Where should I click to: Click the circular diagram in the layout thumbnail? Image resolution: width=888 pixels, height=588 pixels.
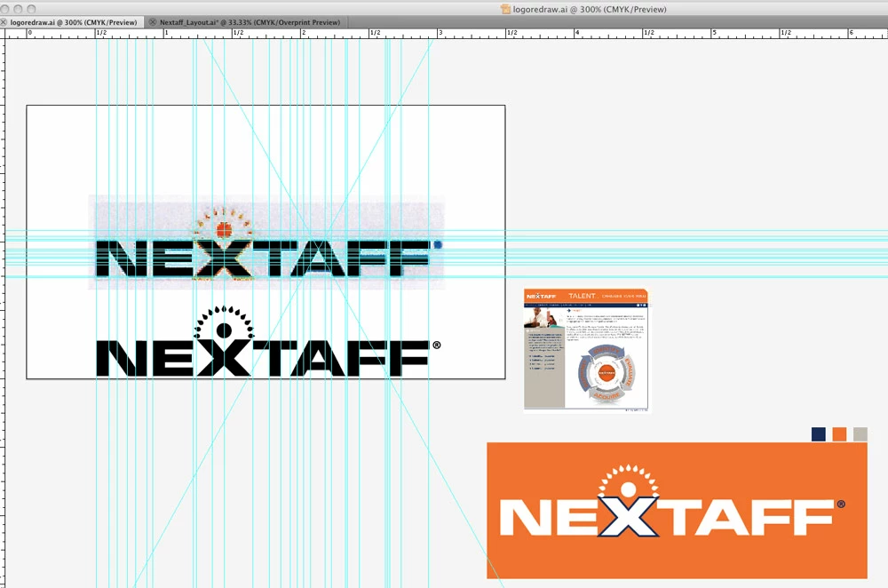(607, 373)
